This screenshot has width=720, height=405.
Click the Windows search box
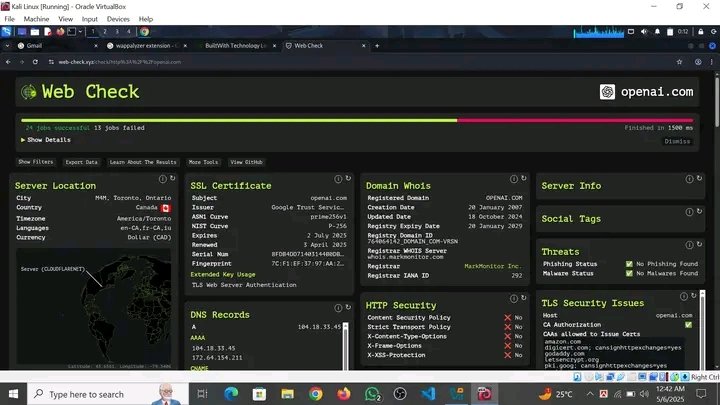click(x=108, y=394)
